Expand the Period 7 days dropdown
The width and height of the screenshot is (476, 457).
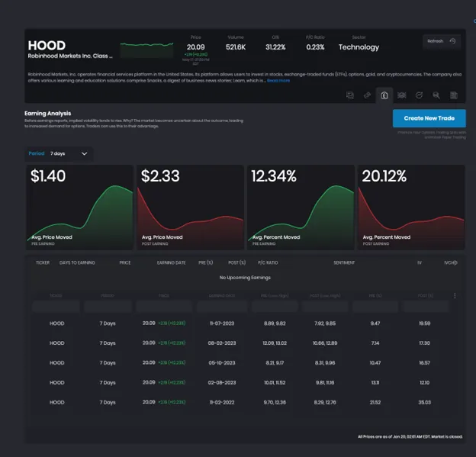(59, 153)
